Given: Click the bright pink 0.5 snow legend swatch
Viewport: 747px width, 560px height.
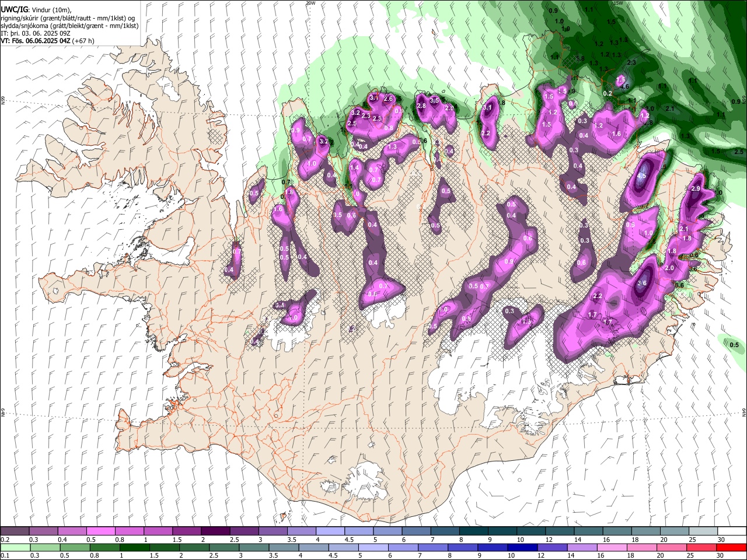Looking at the screenshot, I should 101,531.
